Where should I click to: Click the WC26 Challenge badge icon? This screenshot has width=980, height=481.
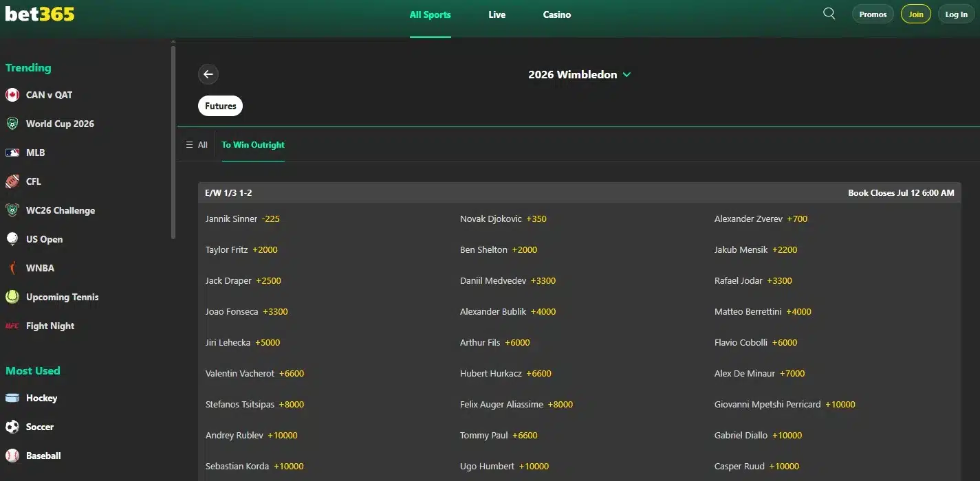pos(12,210)
